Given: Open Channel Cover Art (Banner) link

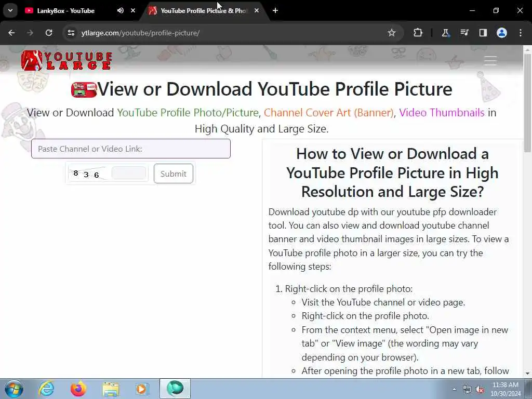Looking at the screenshot, I should [329, 112].
